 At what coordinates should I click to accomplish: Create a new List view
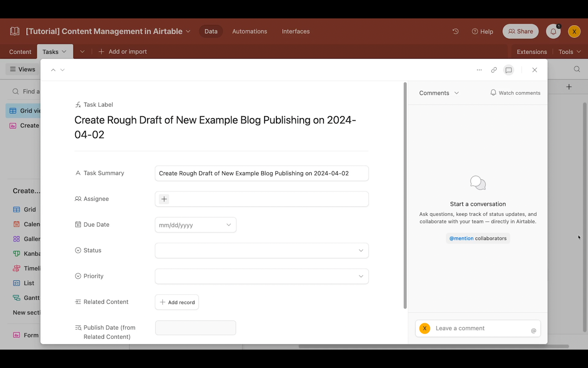(24, 283)
